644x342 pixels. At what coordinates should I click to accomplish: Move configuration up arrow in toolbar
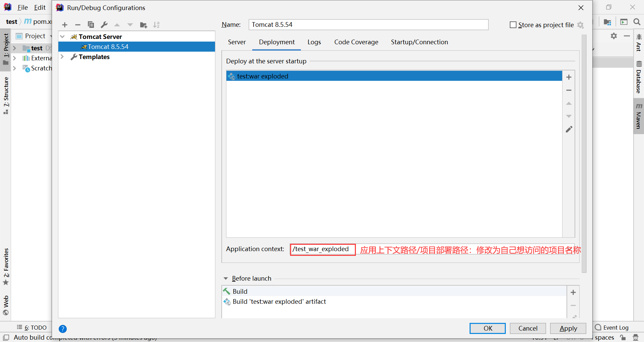(117, 25)
